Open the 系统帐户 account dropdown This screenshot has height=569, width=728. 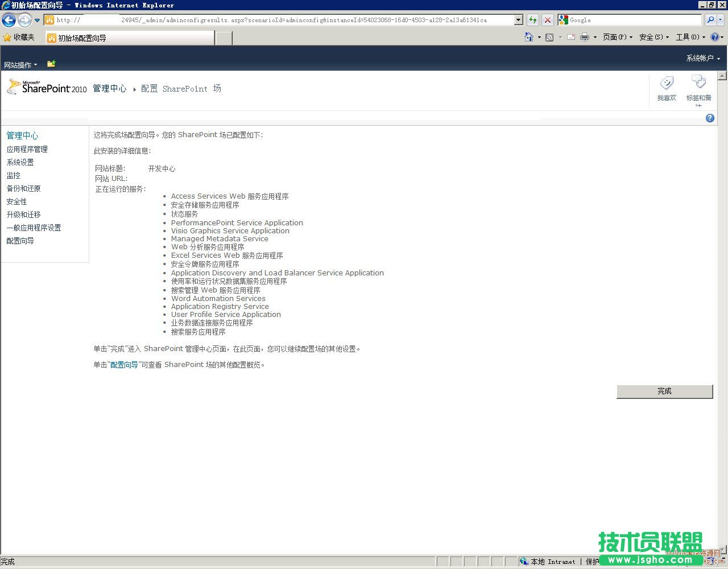coord(702,57)
